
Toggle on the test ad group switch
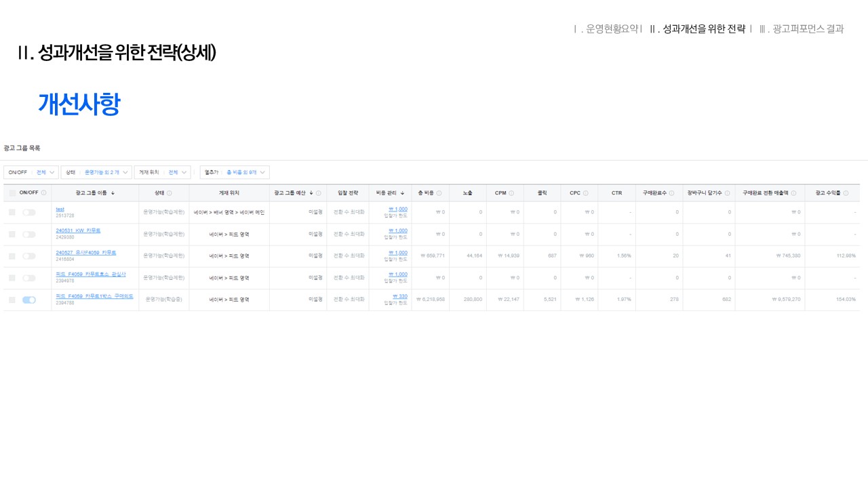click(x=28, y=212)
